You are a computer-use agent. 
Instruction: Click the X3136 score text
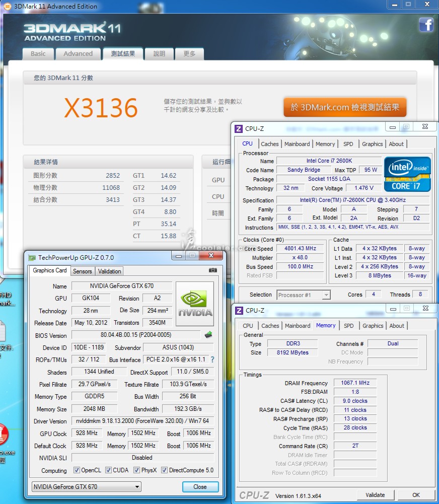pos(101,108)
